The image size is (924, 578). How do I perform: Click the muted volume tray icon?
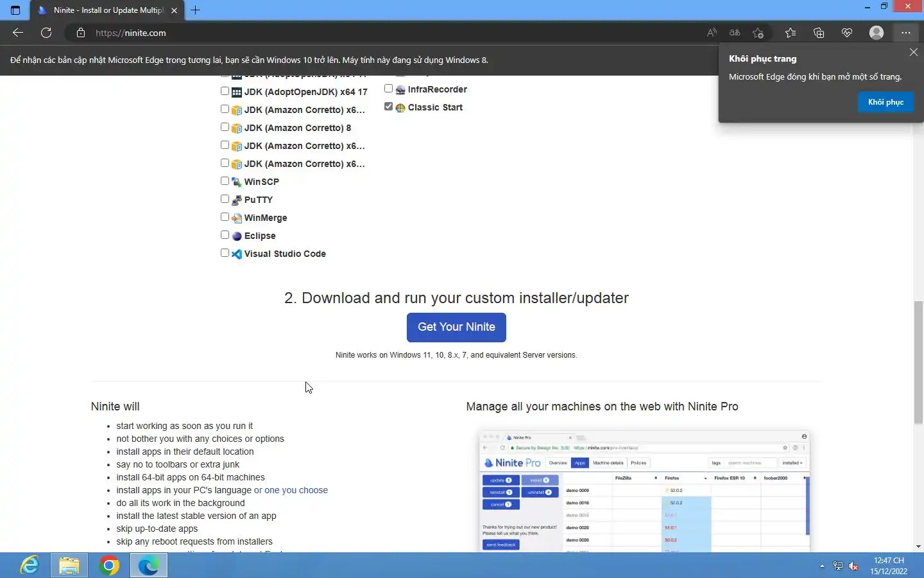tap(854, 566)
